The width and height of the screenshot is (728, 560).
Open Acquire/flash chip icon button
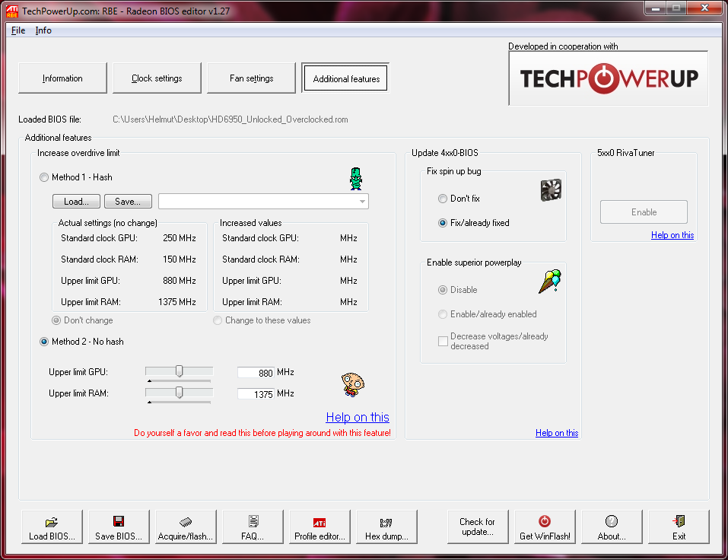click(186, 527)
